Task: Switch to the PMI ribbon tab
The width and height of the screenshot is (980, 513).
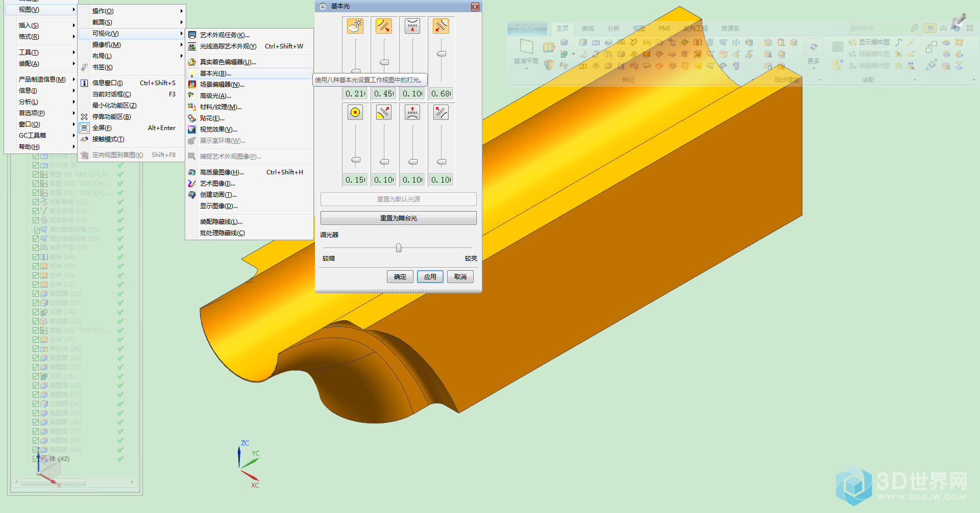Action: pyautogui.click(x=664, y=29)
